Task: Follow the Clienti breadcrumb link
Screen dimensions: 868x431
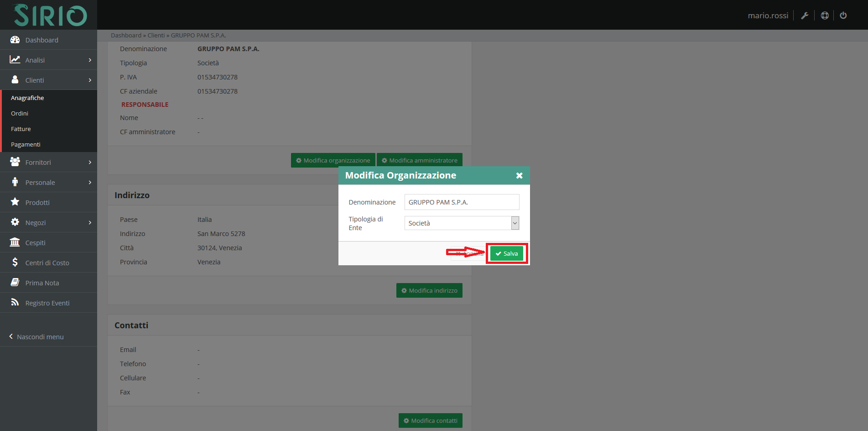Action: coord(156,35)
